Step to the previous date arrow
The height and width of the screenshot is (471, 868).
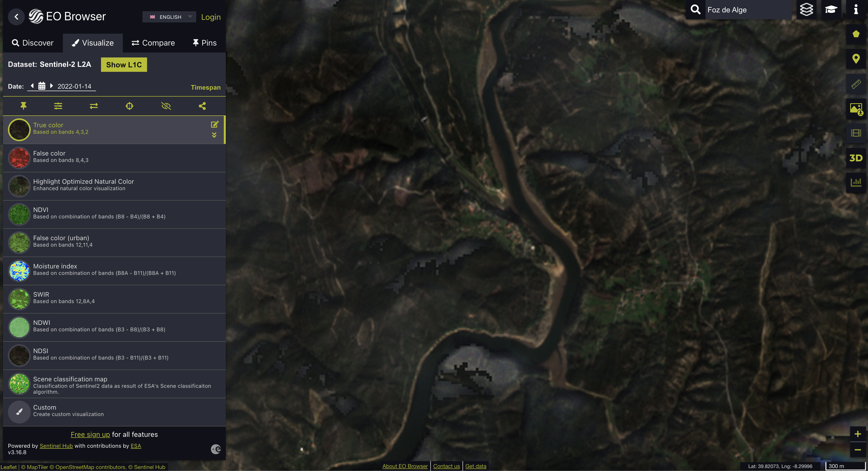[32, 86]
